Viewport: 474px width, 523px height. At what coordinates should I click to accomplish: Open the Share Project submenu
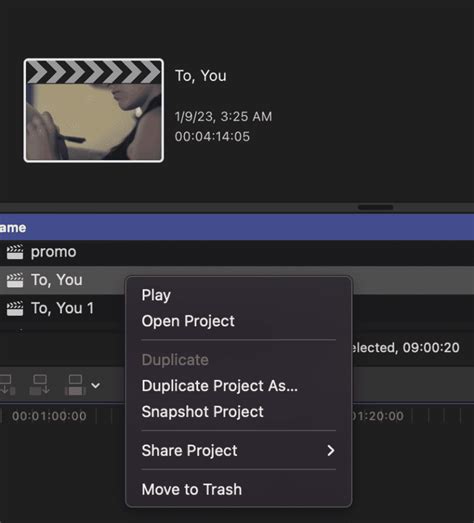pyautogui.click(x=239, y=451)
